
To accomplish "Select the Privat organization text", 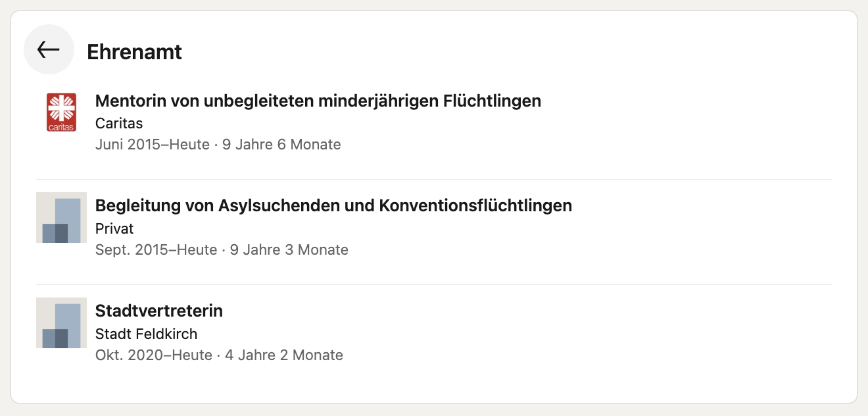I will coord(114,228).
